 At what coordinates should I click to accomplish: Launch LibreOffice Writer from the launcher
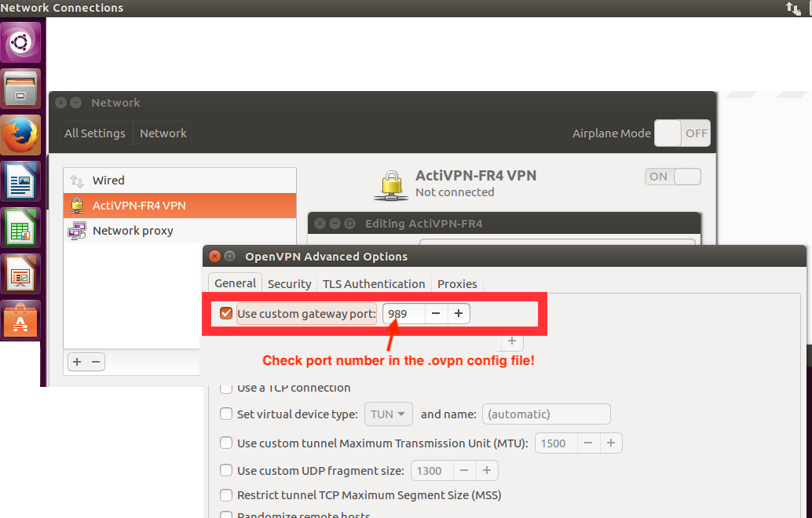click(20, 181)
